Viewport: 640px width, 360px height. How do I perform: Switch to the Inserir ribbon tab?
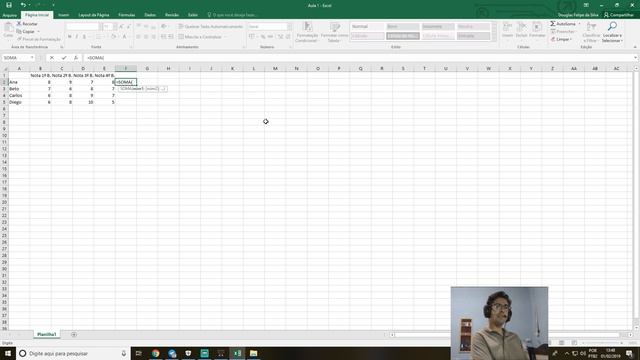click(63, 15)
